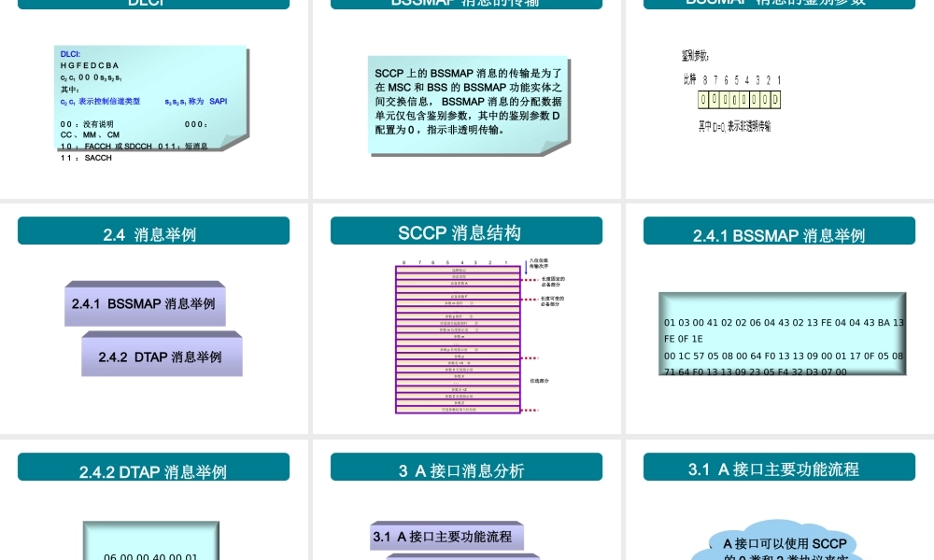The width and height of the screenshot is (934, 560).
Task: Click the purple "2.4.2 DTAP 消息举例" box
Action: 162,354
